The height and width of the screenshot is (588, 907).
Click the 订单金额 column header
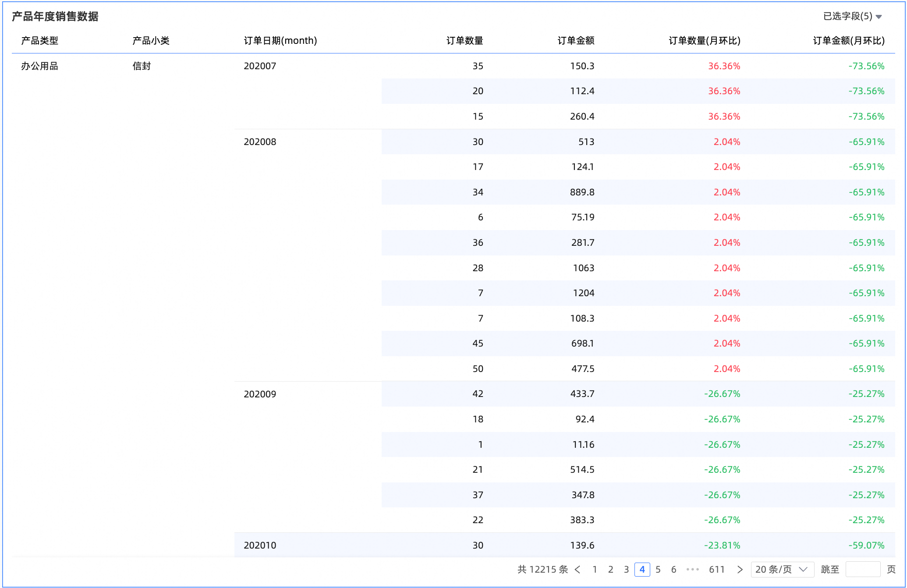tap(576, 41)
